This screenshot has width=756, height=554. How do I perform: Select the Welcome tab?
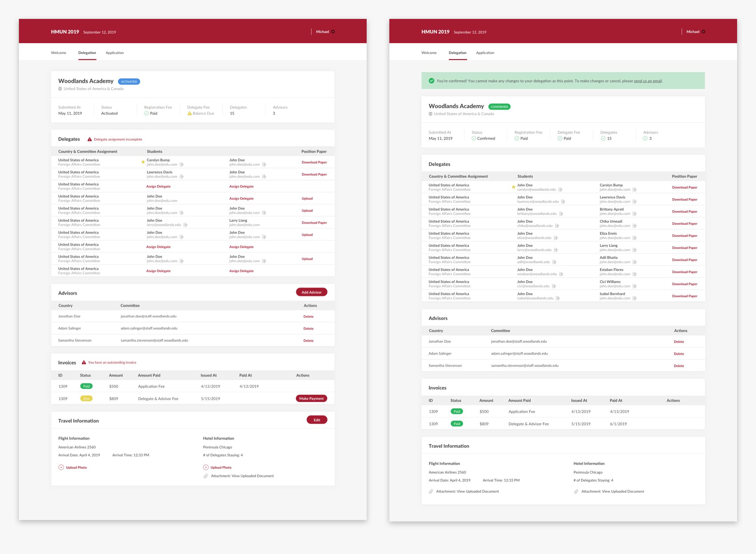tap(59, 53)
